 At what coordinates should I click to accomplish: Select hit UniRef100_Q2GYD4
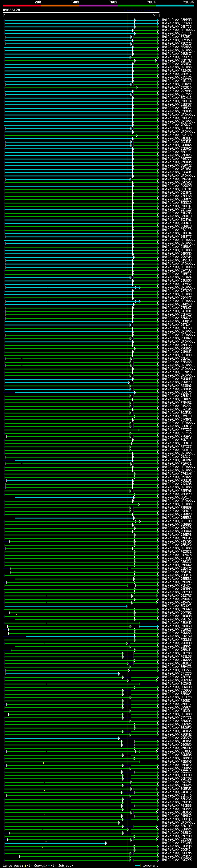[177, 676]
